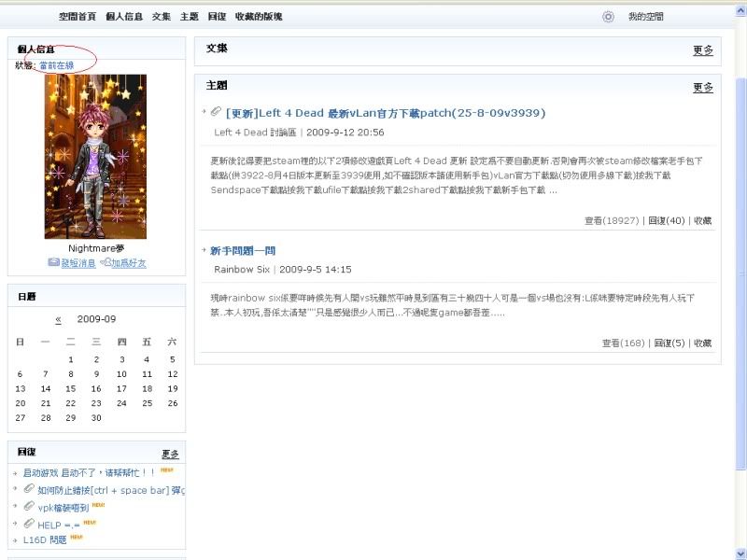Click the gear icon beside 我的空間

pyautogui.click(x=609, y=17)
